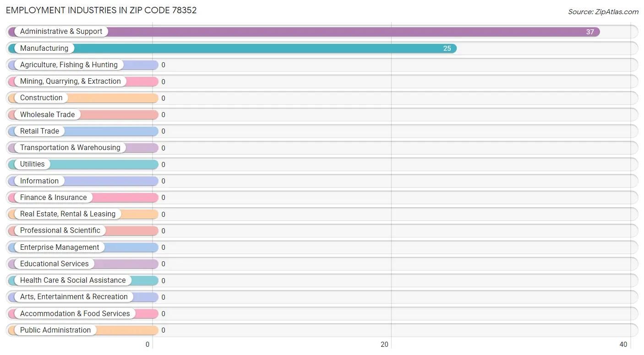Click the zero value beside Information

[163, 181]
